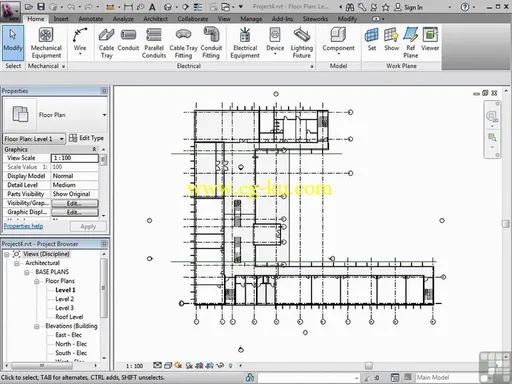This screenshot has width=512, height=384.
Task: Show the work plane
Action: point(391,40)
